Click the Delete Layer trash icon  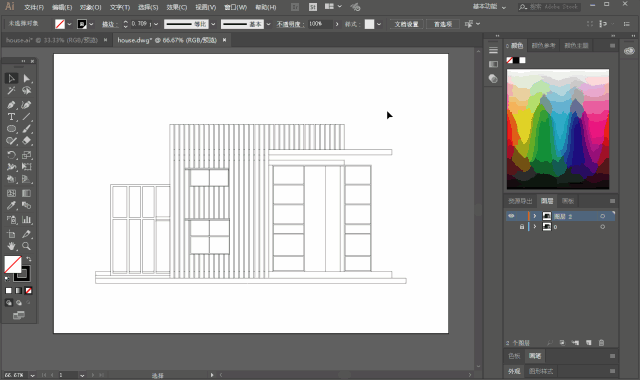coord(601,343)
